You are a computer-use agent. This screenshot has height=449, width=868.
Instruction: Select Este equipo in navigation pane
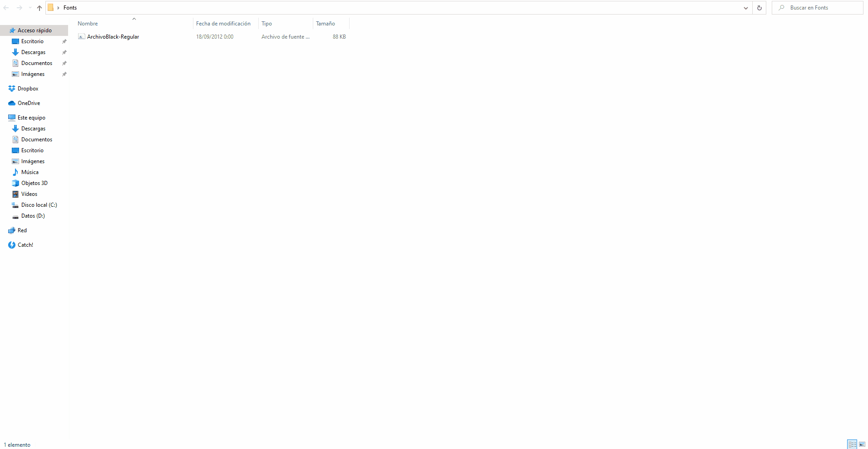(31, 118)
